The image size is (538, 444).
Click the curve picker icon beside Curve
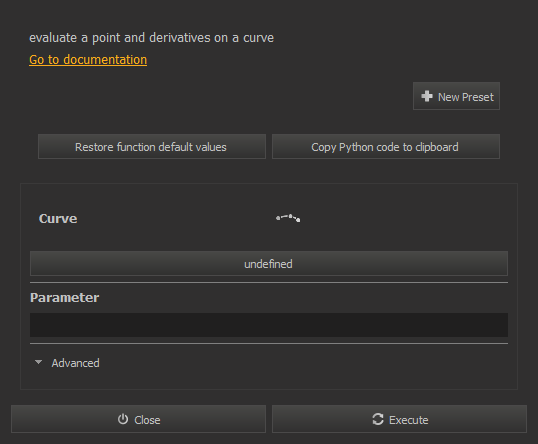click(x=288, y=218)
